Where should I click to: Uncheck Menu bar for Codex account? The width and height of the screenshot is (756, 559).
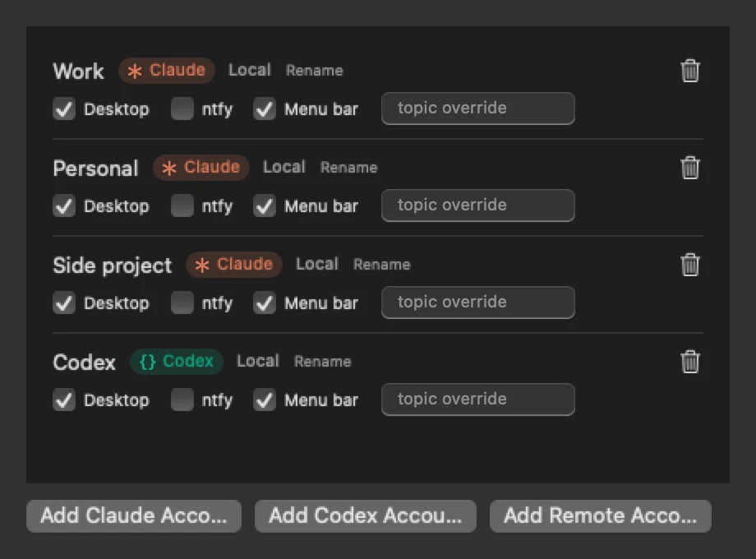[x=265, y=400]
